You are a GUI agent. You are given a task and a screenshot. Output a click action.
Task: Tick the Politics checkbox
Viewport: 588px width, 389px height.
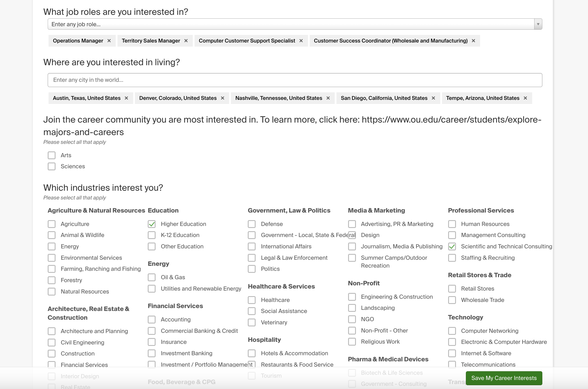(252, 269)
